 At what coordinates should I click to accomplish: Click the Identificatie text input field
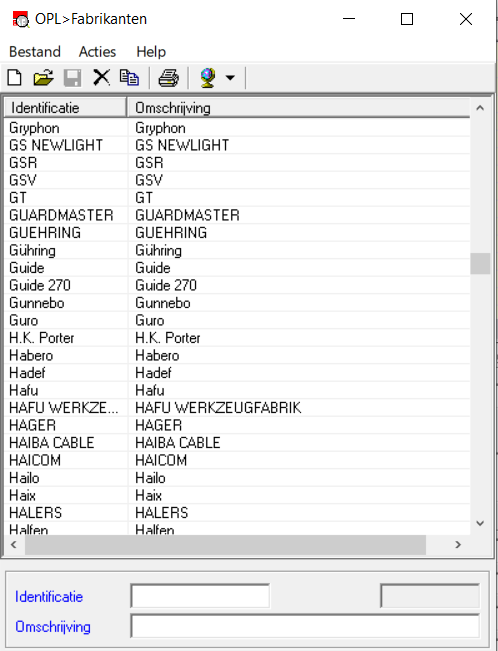(x=200, y=596)
